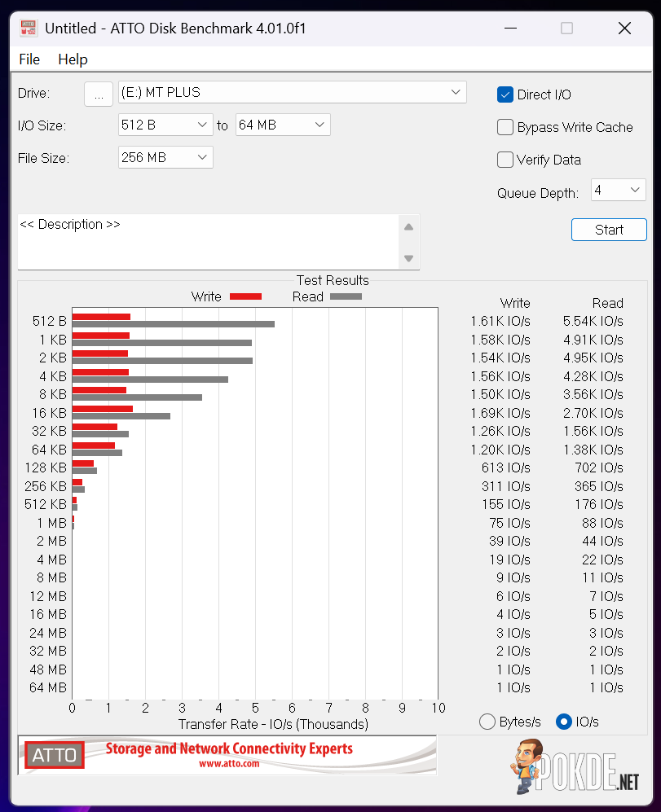
Task: Click the '128 KB' row label
Action: [x=46, y=467]
